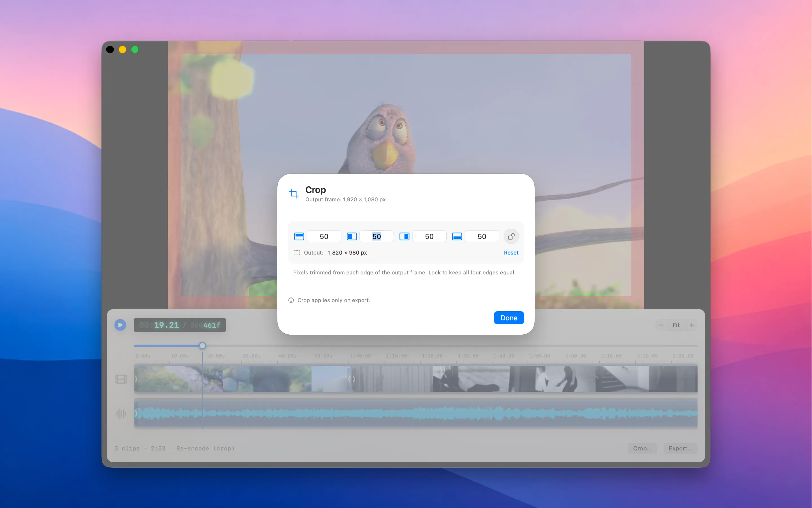This screenshot has width=812, height=508.
Task: Click the 1:00.00 timeline ruler mark
Action: (x=360, y=356)
